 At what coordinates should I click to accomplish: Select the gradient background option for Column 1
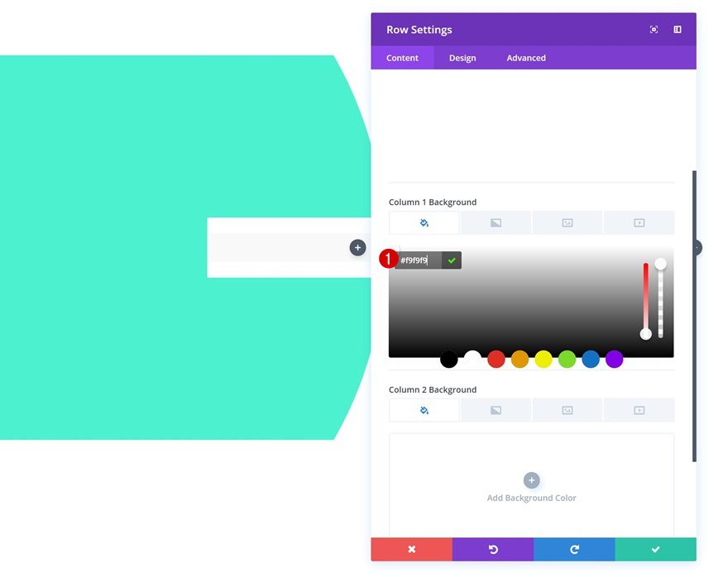[x=495, y=222]
